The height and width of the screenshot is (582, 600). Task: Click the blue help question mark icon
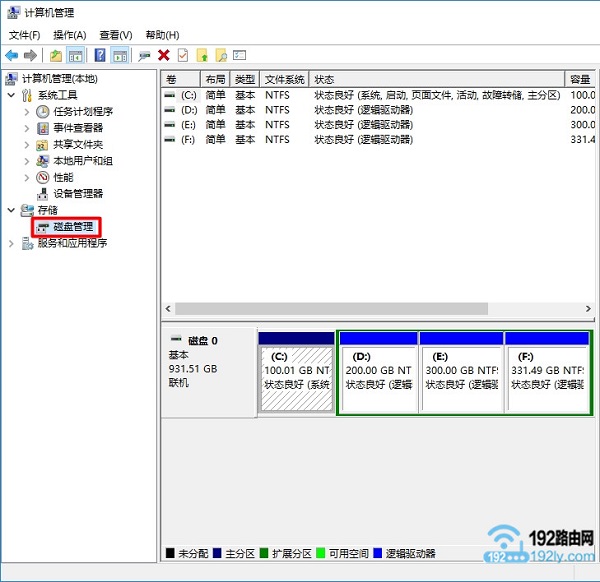[x=99, y=55]
